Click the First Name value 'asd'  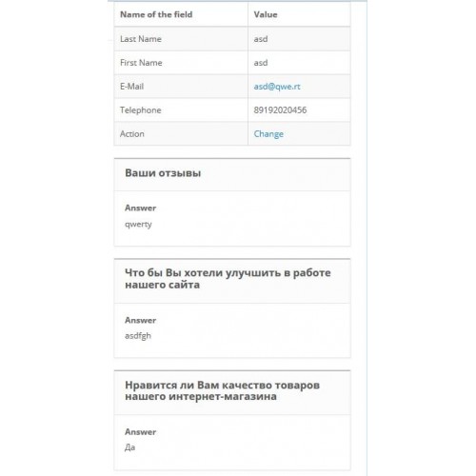point(261,63)
